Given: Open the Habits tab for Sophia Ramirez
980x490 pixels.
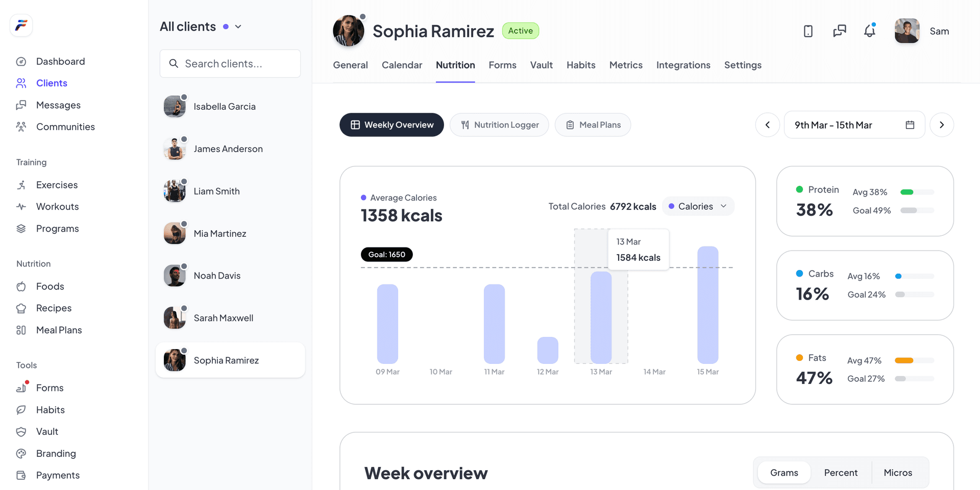Looking at the screenshot, I should [x=580, y=65].
